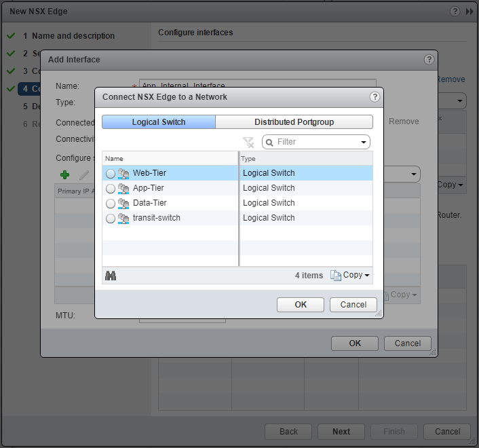The width and height of the screenshot is (479, 448).
Task: Click the binoculars find icon
Action: [111, 276]
